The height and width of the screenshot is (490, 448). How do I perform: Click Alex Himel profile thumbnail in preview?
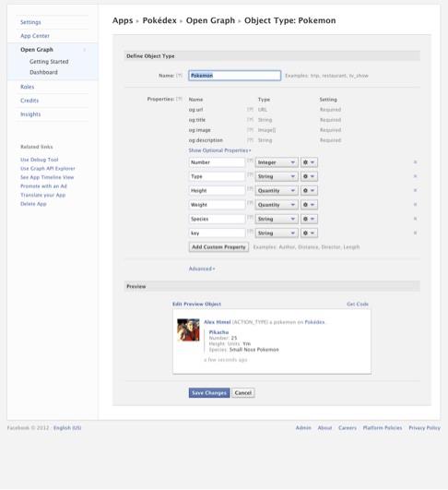[188, 329]
